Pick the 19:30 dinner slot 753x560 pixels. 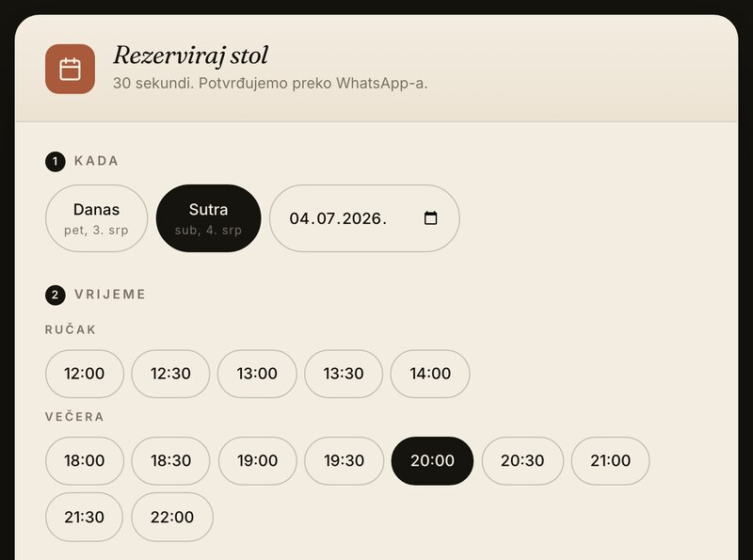pos(344,460)
